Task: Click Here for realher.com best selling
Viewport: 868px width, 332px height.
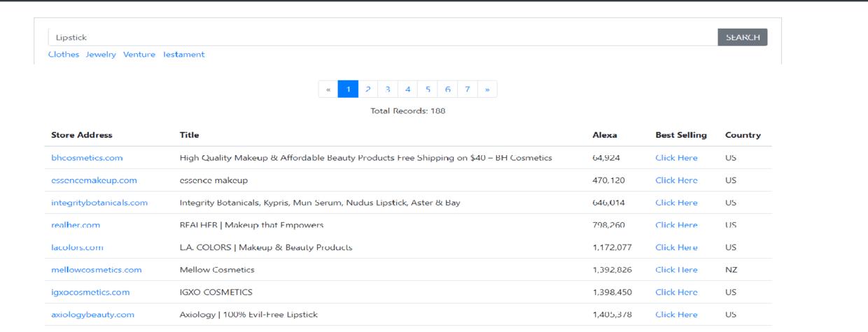Action: pos(676,225)
